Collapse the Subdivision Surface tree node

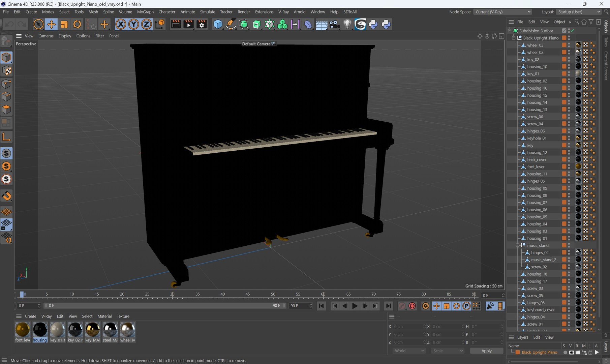(510, 31)
